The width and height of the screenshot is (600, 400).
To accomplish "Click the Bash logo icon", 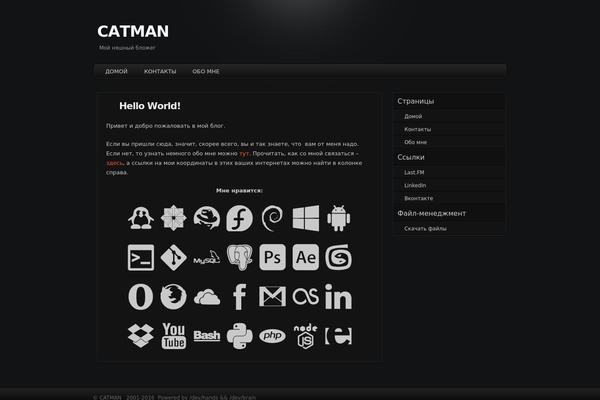I will click(x=207, y=336).
